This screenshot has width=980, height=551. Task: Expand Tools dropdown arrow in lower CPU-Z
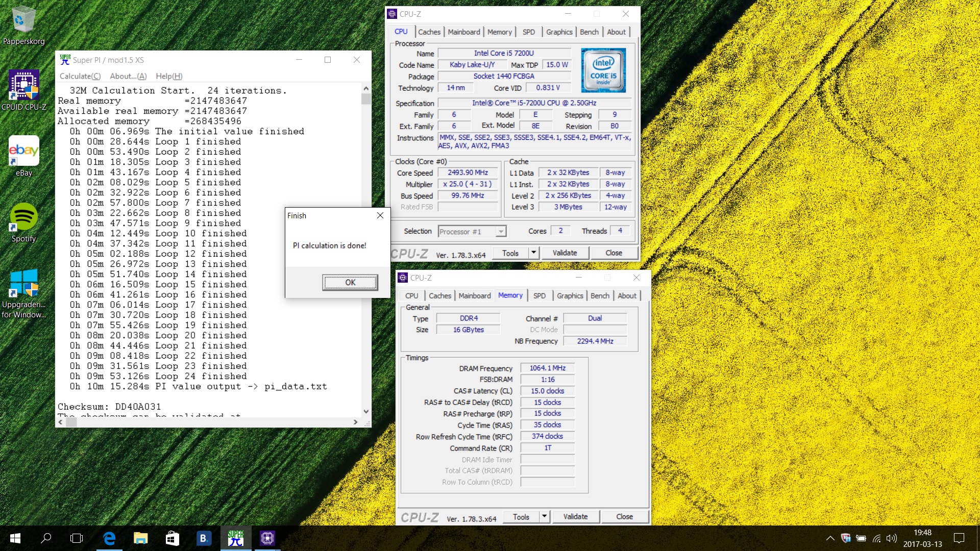click(x=544, y=517)
